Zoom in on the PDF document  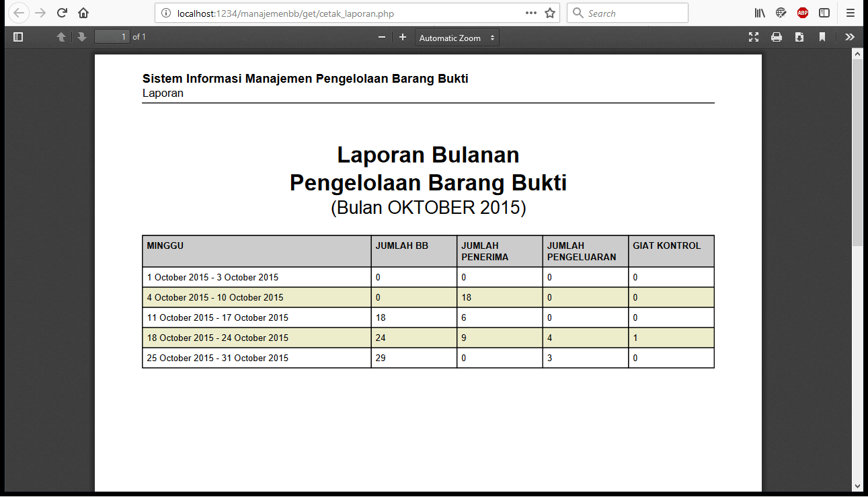coord(403,38)
